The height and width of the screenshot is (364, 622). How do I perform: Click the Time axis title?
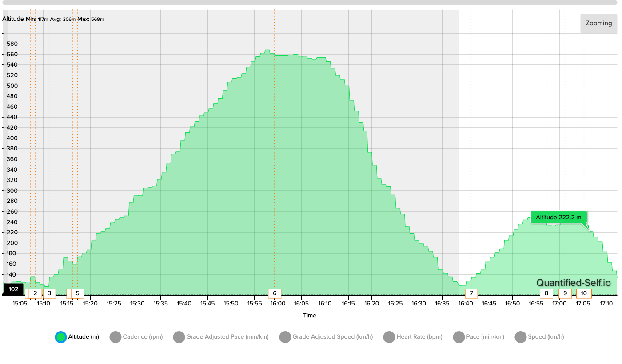[310, 316]
